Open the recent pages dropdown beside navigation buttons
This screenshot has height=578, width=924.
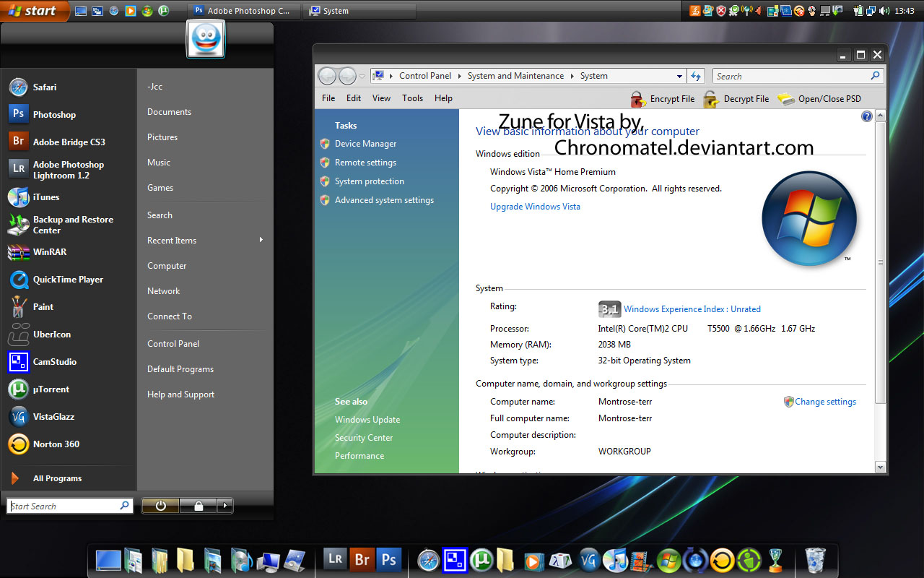point(363,76)
